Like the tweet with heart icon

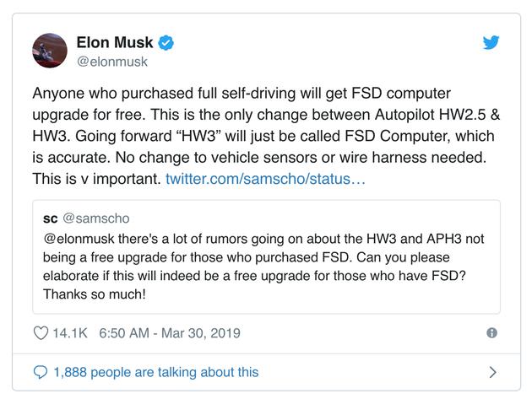[x=41, y=333]
